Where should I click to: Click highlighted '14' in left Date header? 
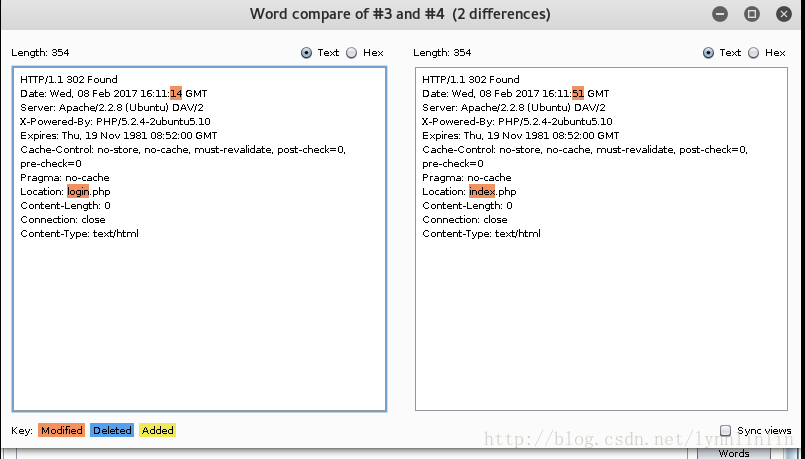[x=176, y=93]
